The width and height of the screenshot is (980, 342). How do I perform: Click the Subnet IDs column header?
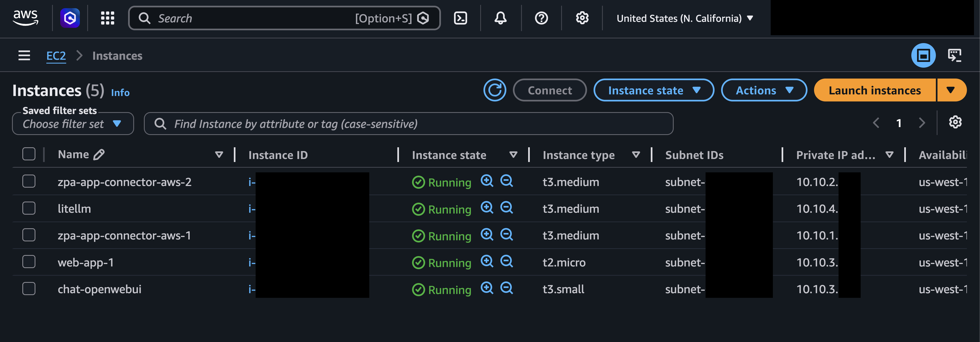tap(694, 155)
